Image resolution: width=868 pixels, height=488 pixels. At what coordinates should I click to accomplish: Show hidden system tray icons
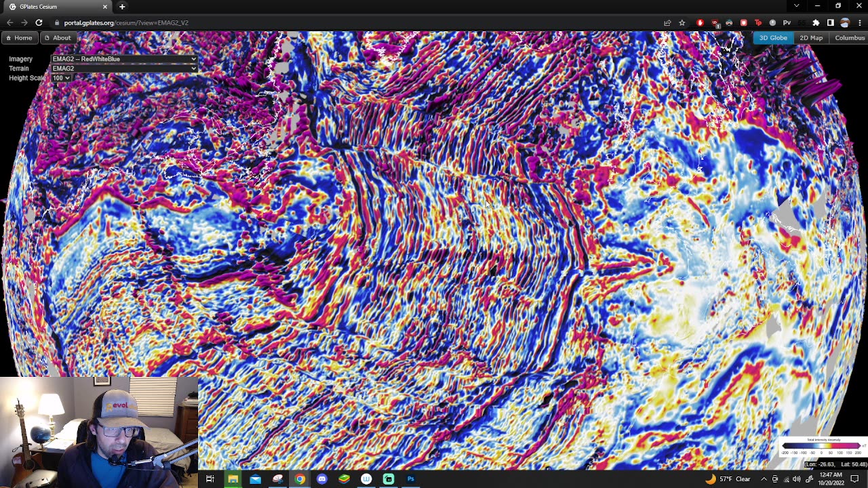pos(764,479)
